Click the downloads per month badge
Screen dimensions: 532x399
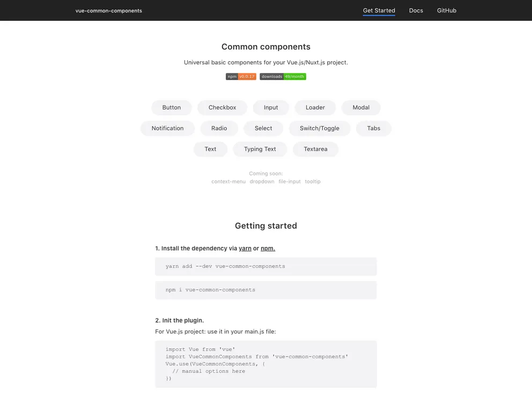283,77
